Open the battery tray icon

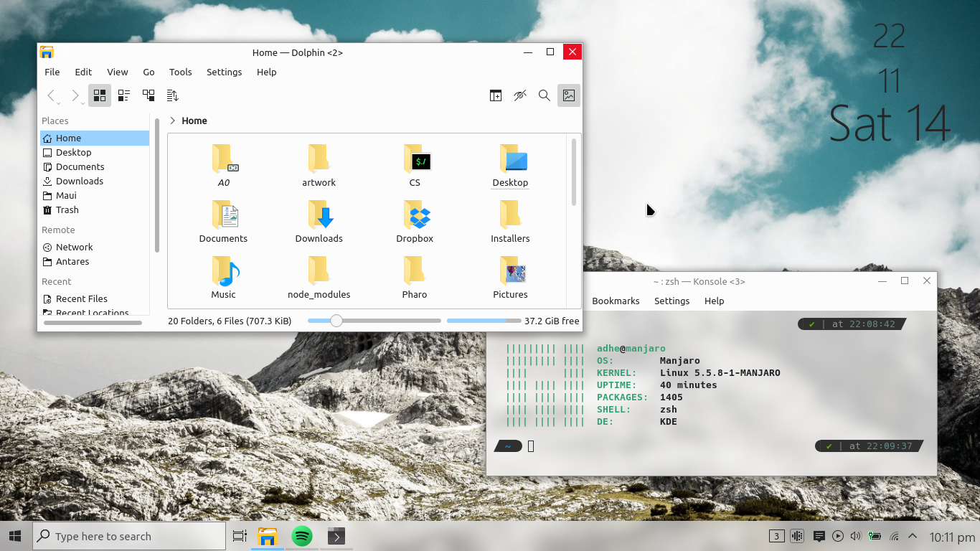click(875, 536)
